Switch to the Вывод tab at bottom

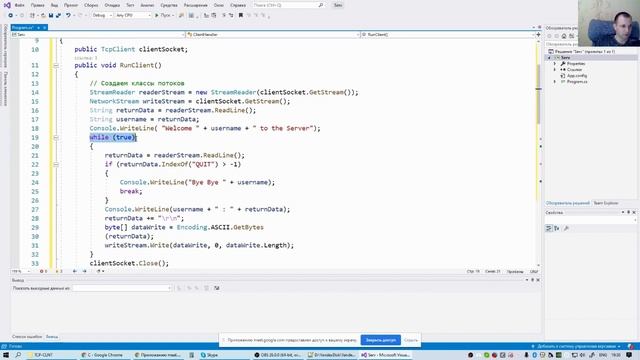52,337
